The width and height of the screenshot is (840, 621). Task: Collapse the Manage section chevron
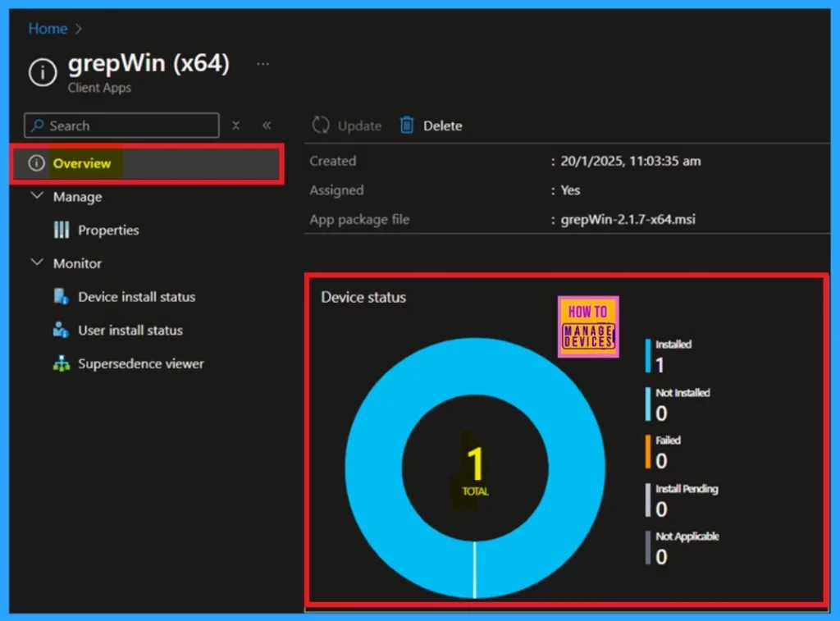tap(37, 195)
